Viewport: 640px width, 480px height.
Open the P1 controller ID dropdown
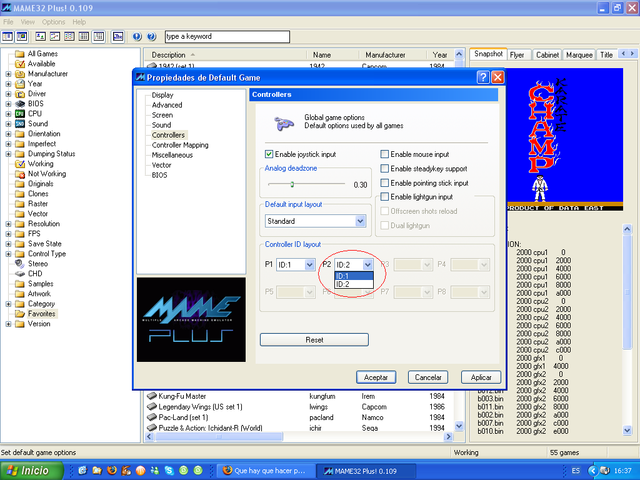(x=296, y=264)
